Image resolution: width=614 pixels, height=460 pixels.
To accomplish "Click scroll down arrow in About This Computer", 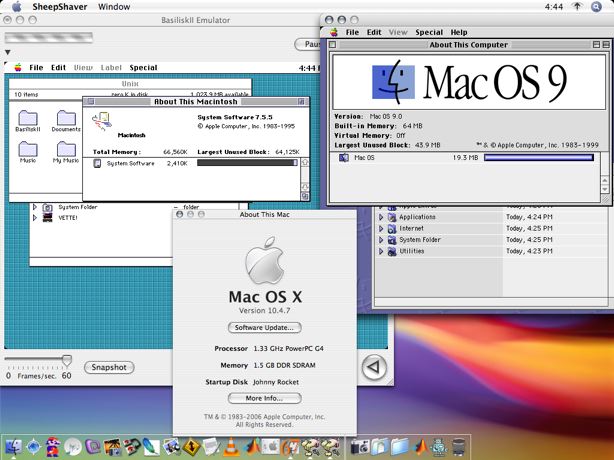I will (x=605, y=189).
